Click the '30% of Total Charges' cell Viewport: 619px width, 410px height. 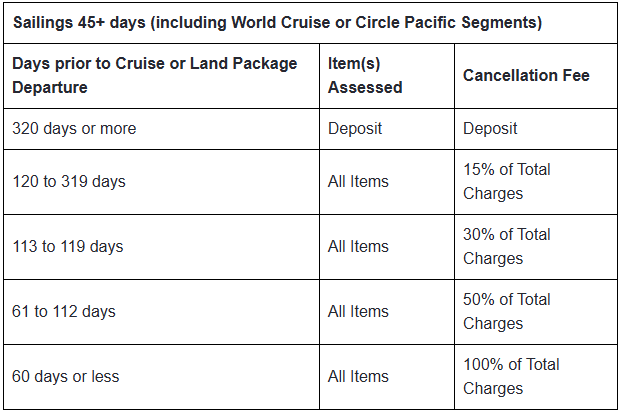(507, 246)
